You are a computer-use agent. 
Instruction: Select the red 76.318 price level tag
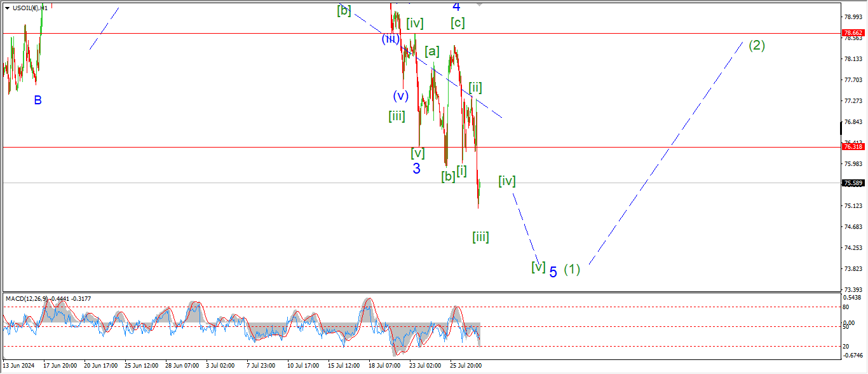point(851,147)
